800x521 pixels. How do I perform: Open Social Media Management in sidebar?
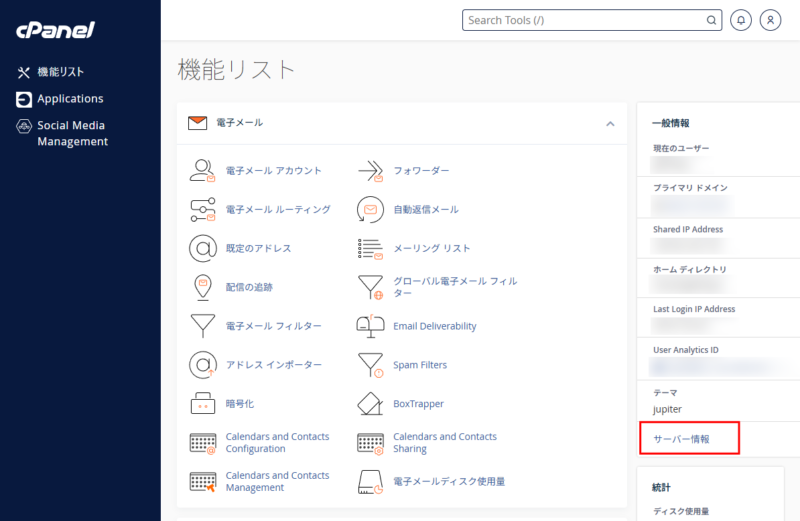tap(71, 133)
